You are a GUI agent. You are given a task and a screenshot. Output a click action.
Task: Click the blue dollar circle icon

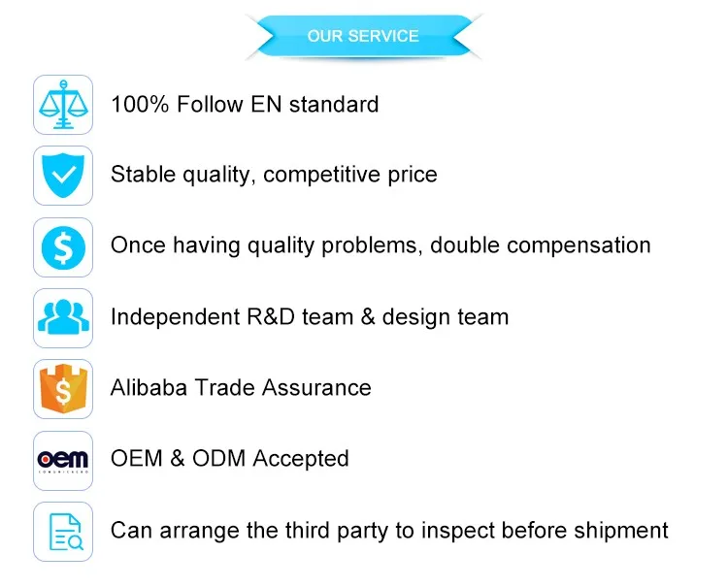pyautogui.click(x=63, y=247)
